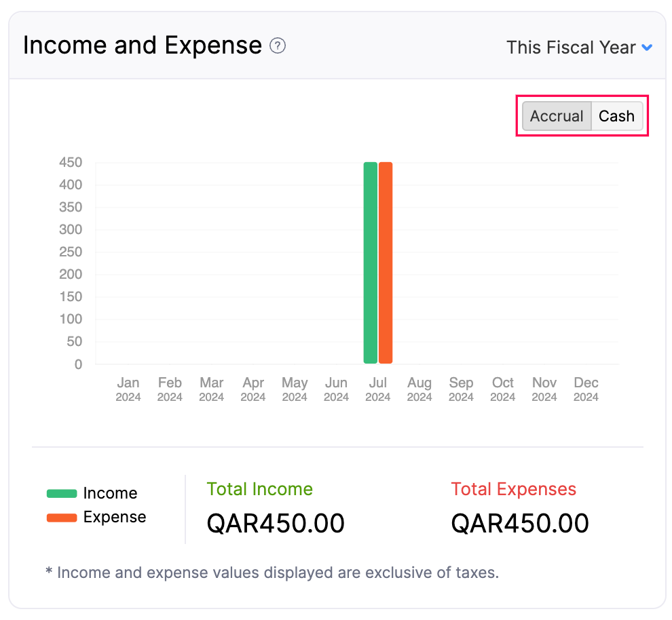Select the Accrual tab
The image size is (672, 620).
coord(557,116)
